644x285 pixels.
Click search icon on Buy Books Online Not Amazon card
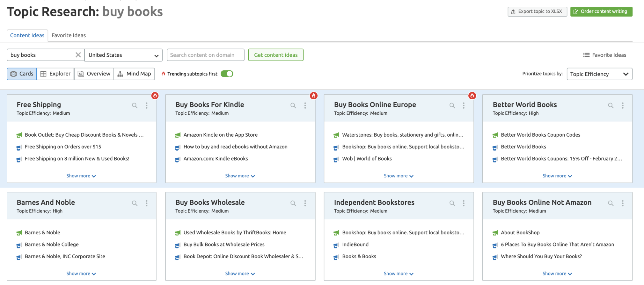(611, 203)
